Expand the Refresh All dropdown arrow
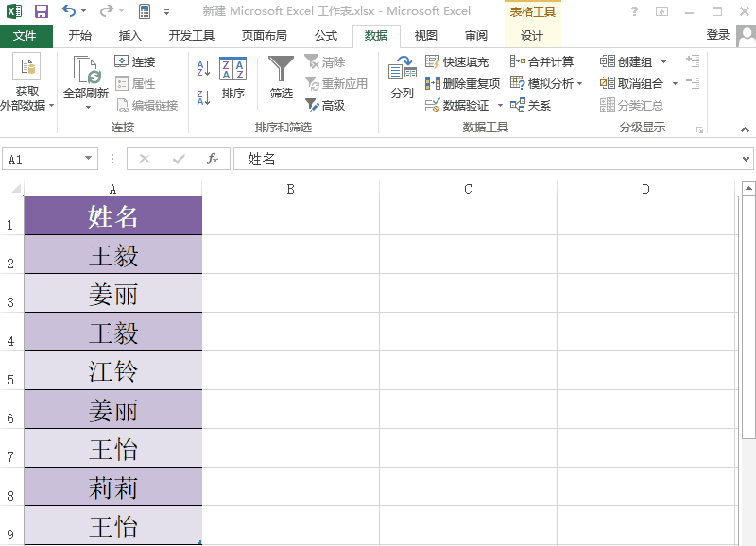Image resolution: width=756 pixels, height=546 pixels. point(88,108)
